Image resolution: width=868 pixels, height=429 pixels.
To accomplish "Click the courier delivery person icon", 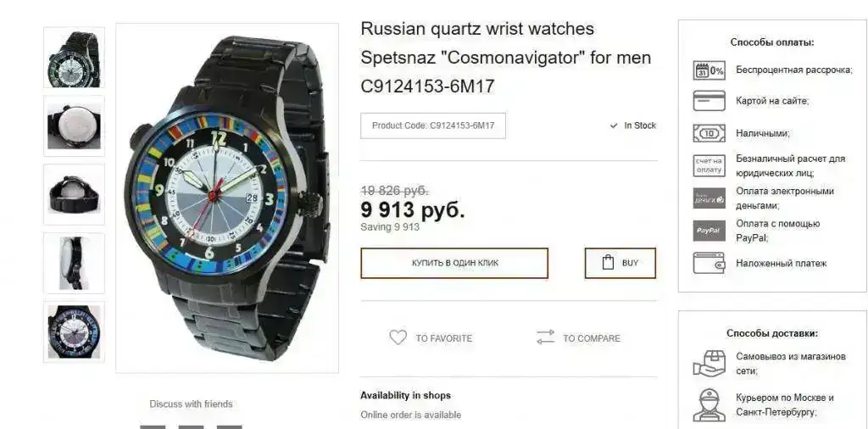I will [709, 404].
